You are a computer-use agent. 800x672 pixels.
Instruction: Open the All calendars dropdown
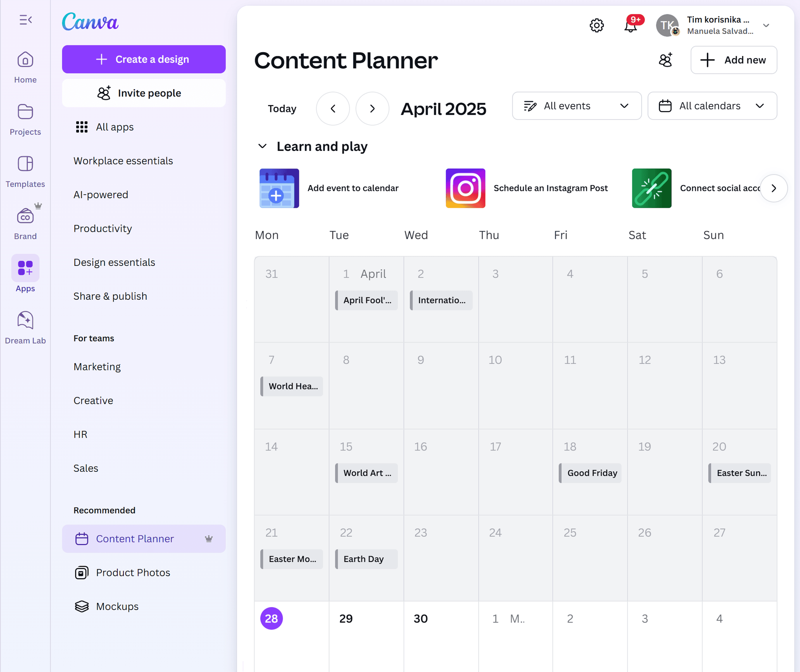[712, 106]
